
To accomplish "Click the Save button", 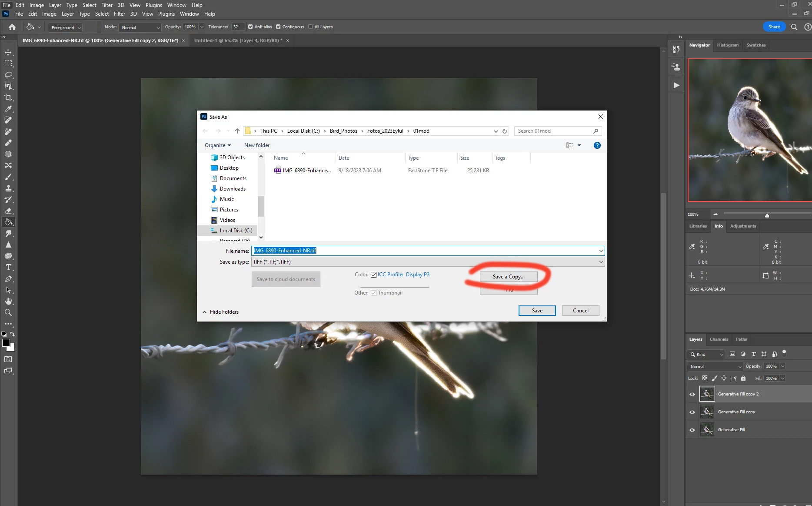I will [537, 311].
